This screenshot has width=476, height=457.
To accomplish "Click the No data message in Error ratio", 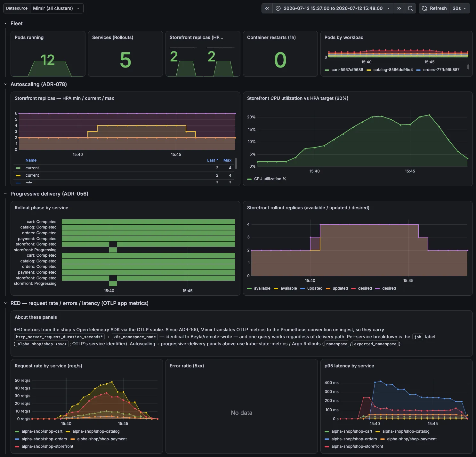I will tap(242, 413).
